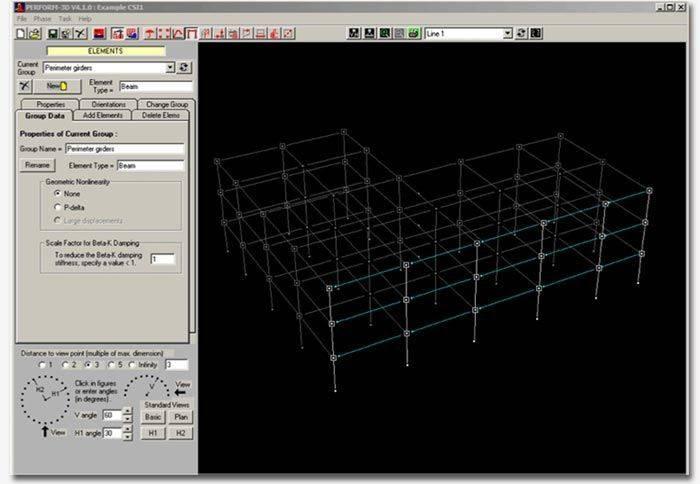
Task: Open the Help menu
Action: (x=85, y=19)
